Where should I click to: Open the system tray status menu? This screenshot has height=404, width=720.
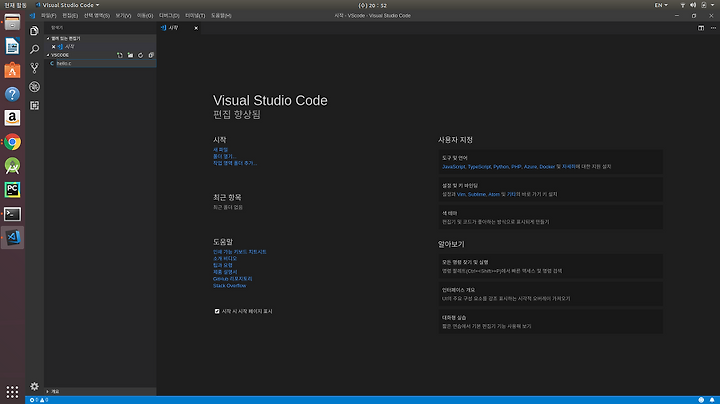point(698,5)
